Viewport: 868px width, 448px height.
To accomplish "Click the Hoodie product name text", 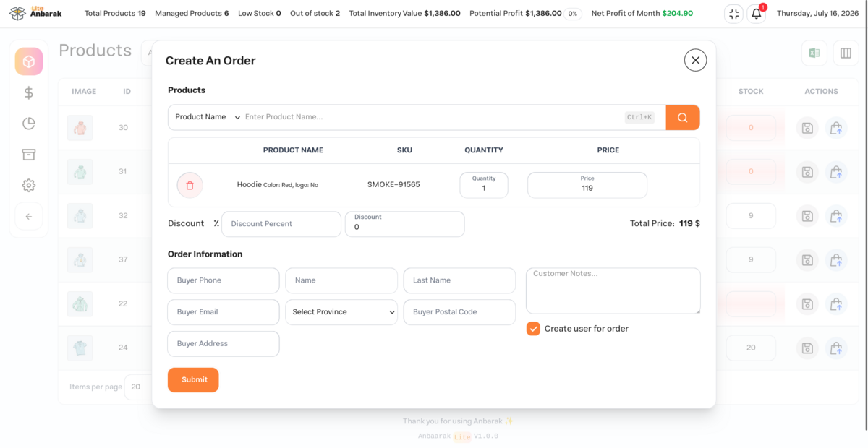I will point(249,184).
